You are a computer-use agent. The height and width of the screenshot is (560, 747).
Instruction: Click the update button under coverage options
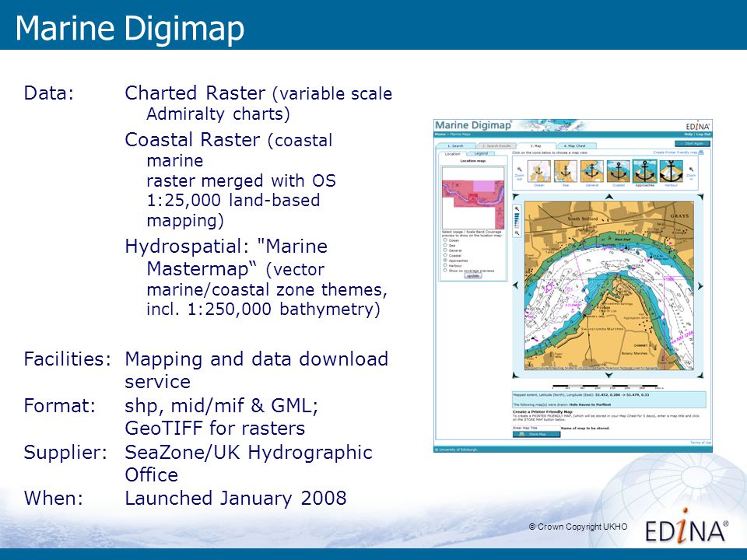coord(473,275)
